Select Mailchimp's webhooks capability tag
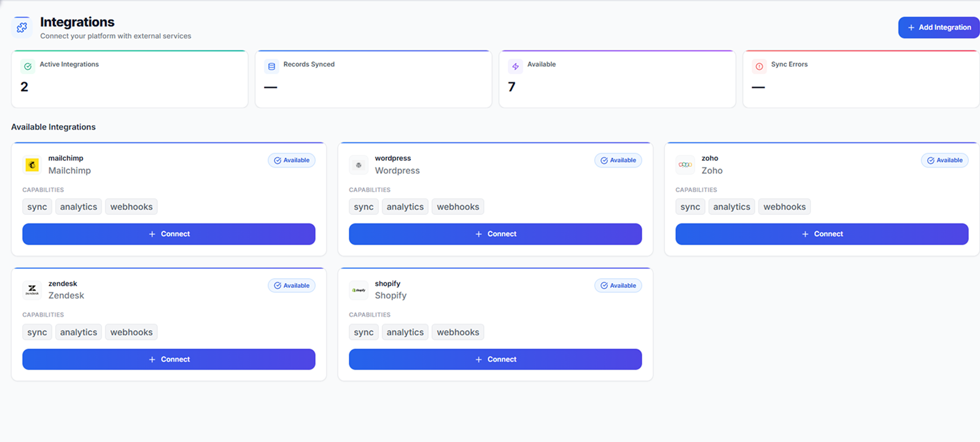The image size is (980, 442). click(x=131, y=207)
